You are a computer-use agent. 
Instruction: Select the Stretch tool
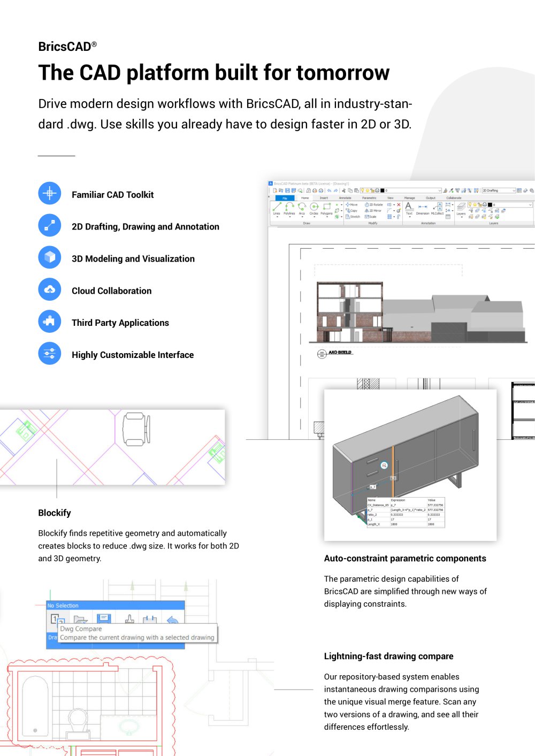tap(353, 217)
